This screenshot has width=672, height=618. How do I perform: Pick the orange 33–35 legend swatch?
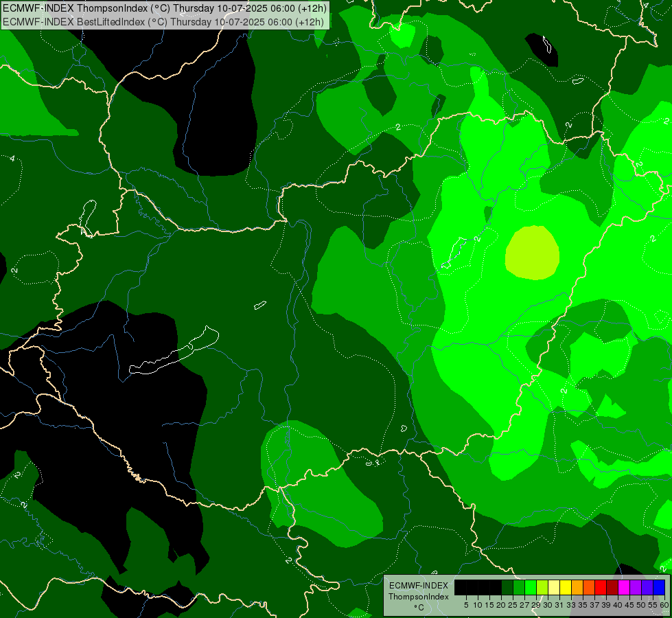coord(577,587)
